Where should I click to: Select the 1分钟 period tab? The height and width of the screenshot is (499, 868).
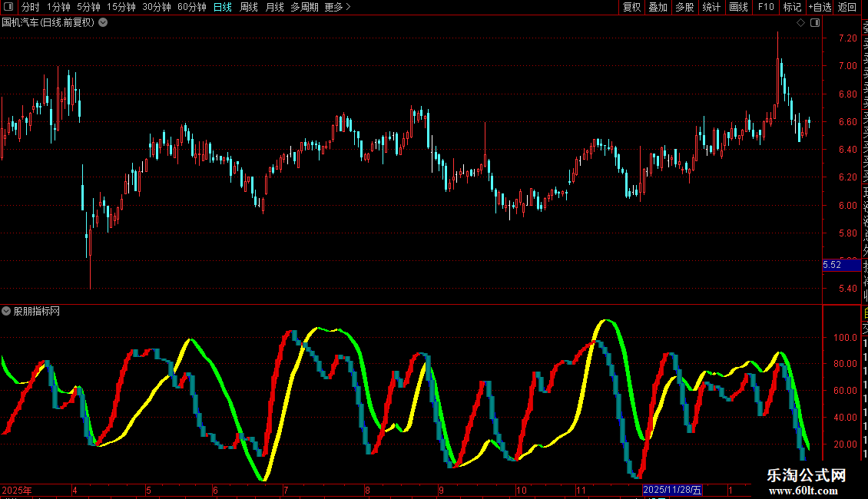tap(58, 7)
